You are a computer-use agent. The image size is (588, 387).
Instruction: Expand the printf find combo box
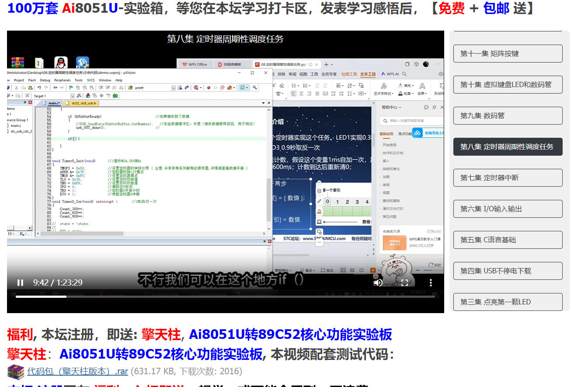pyautogui.click(x=173, y=88)
